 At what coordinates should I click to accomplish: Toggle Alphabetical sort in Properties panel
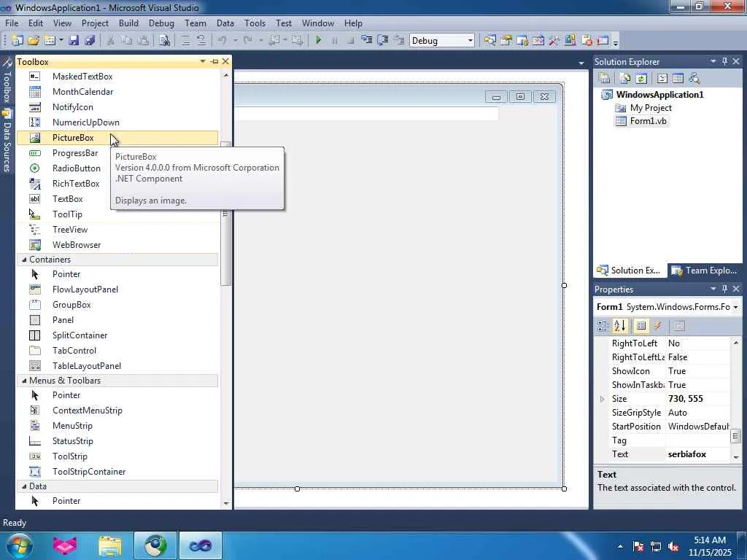click(620, 326)
